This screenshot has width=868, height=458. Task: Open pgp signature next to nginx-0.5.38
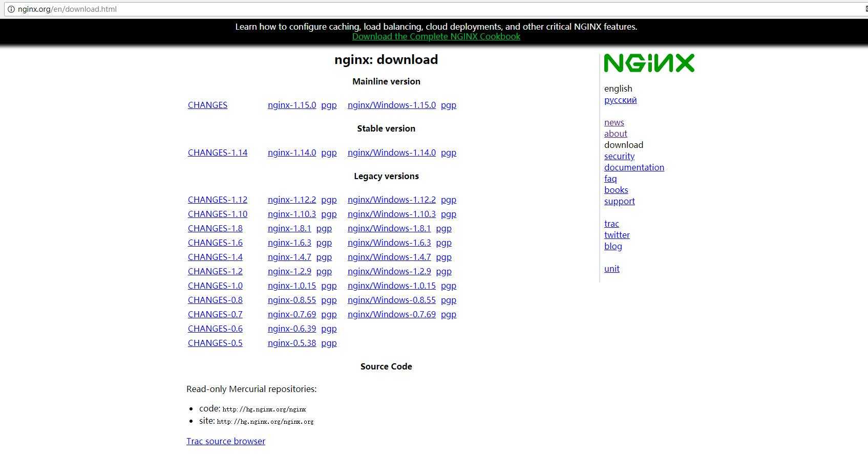(329, 343)
